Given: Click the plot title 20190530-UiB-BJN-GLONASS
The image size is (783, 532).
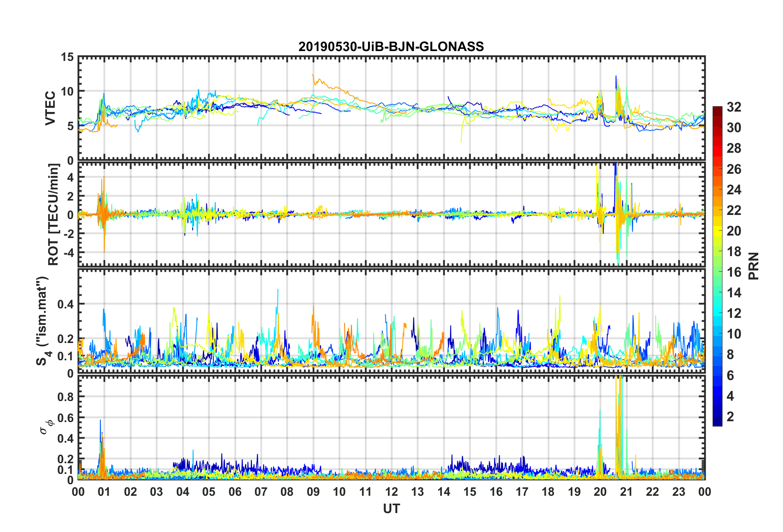Looking at the screenshot, I should (x=391, y=47).
